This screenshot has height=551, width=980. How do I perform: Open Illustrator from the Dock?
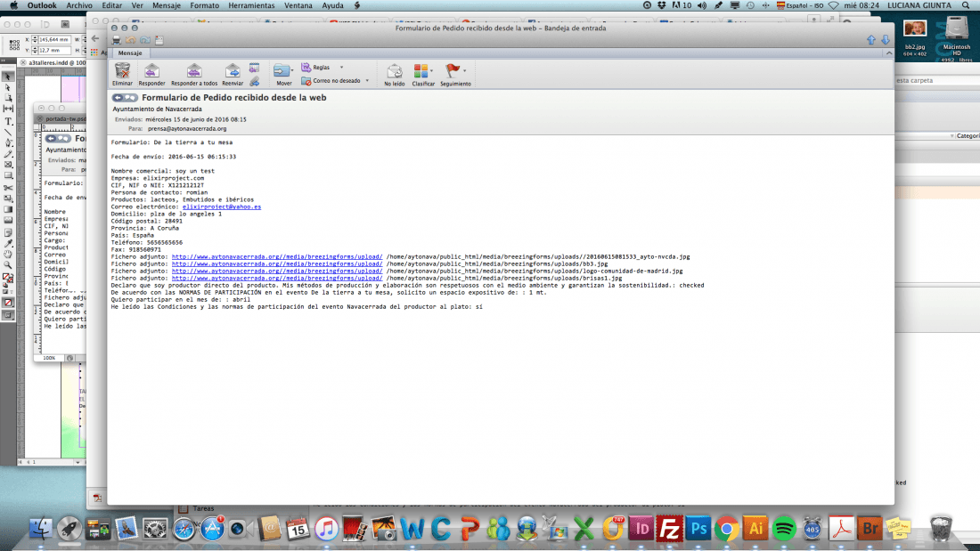tap(755, 529)
